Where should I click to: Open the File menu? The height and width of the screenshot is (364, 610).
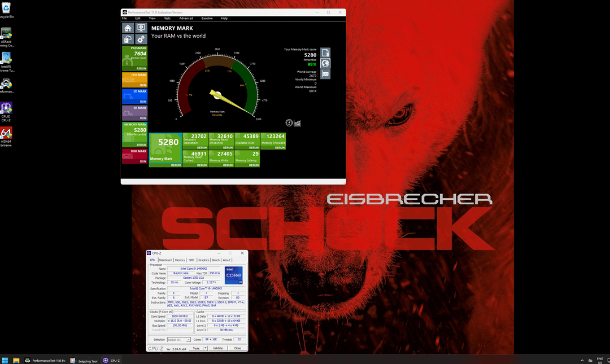point(124,18)
